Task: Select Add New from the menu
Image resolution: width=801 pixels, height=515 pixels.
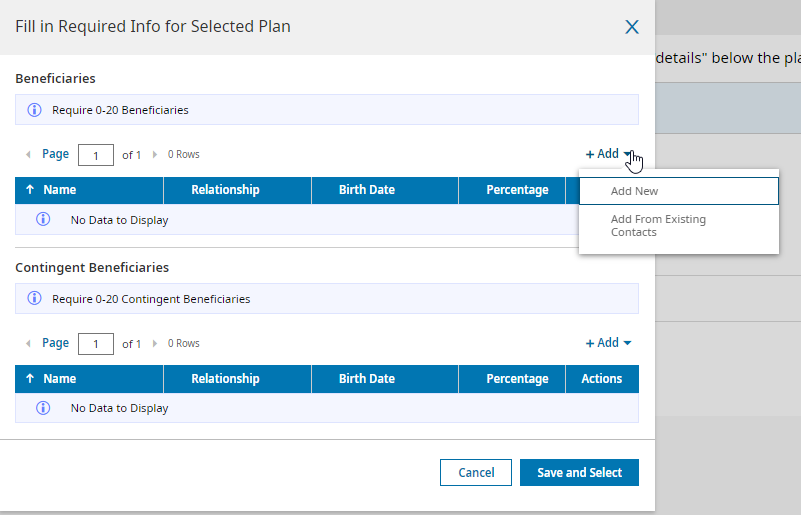Action: [678, 191]
